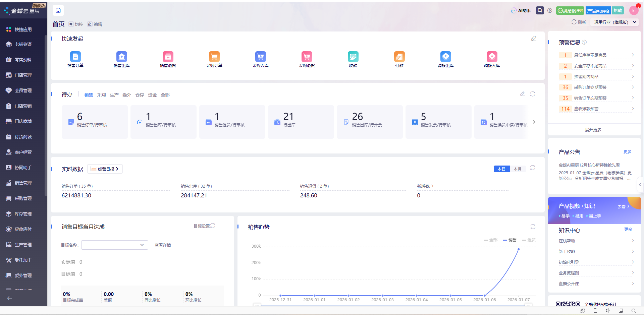Click the search magnifier icon in header
644x315 pixels.
pos(540,10)
